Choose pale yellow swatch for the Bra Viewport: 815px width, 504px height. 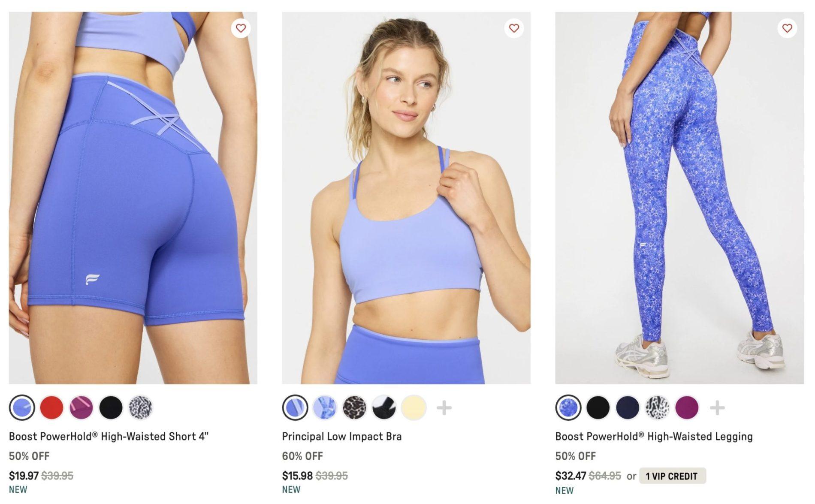pos(414,407)
